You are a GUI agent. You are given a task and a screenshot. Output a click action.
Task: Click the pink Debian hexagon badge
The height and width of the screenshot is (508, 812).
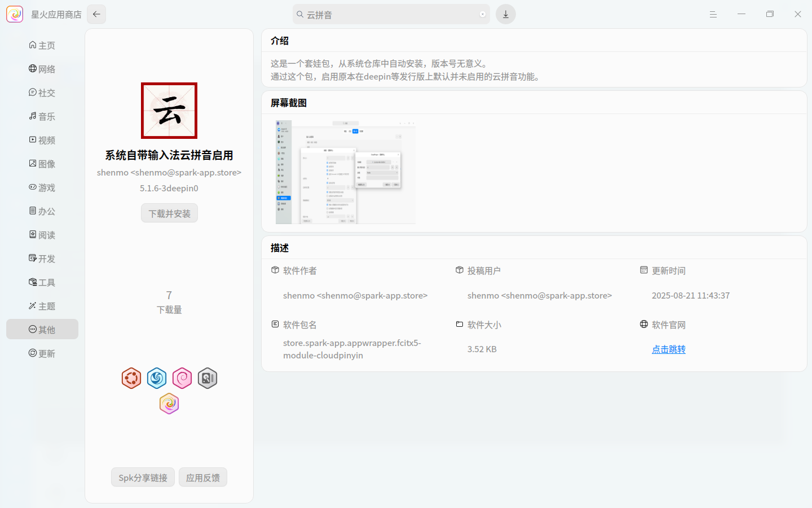[182, 378]
